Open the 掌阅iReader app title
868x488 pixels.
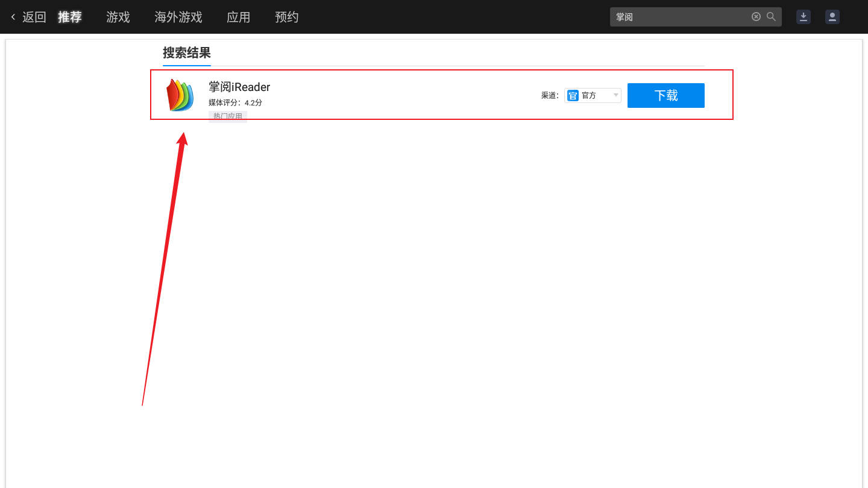coord(239,87)
